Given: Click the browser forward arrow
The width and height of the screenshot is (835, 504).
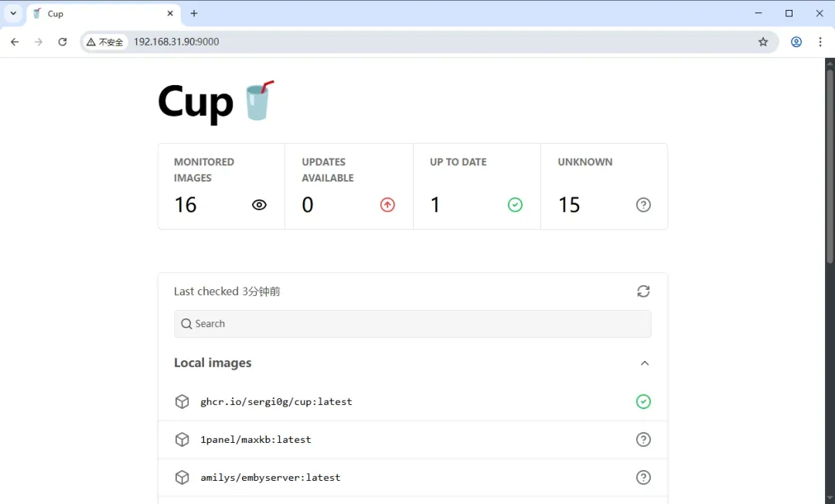Looking at the screenshot, I should click(x=39, y=42).
